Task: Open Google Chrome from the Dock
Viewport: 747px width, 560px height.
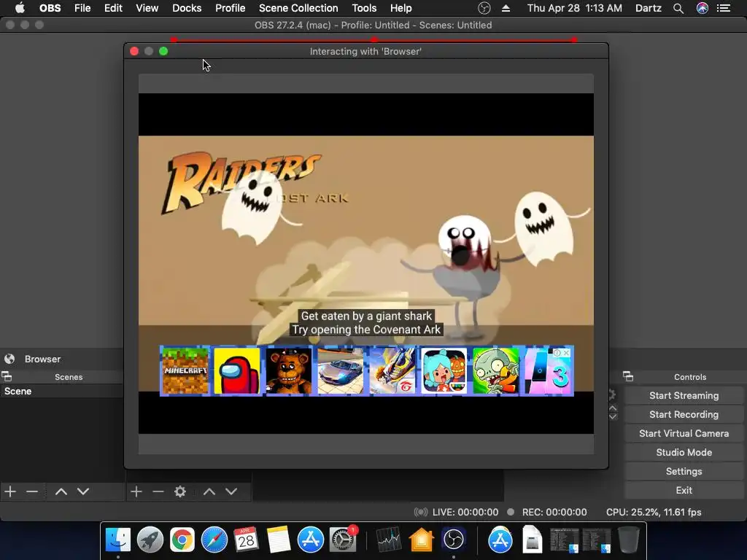Action: [182, 540]
